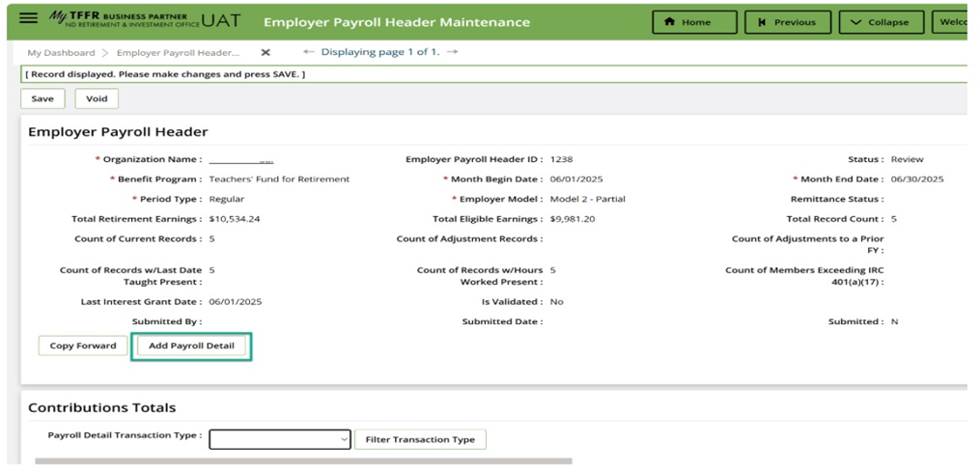Click the record displayed status message bar

tap(492, 74)
